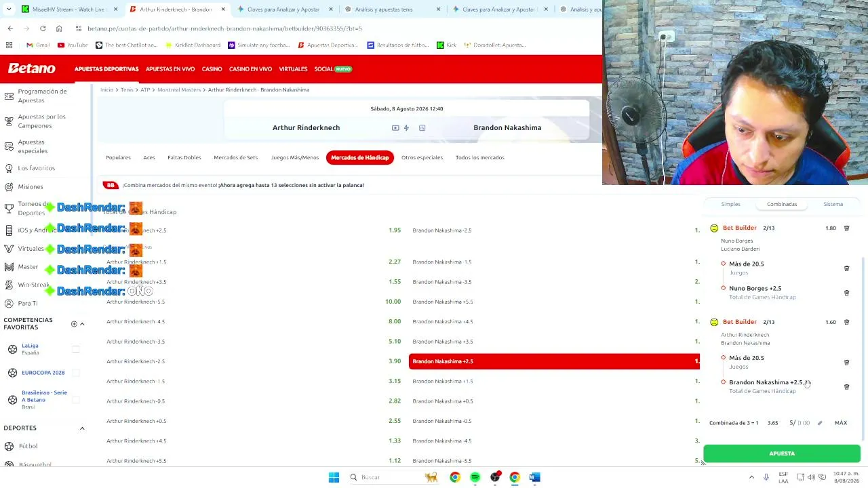Delete the Rinderknech-Nakashima Bet Builder from slip
Viewport: 868px width, 488px height.
(846, 322)
